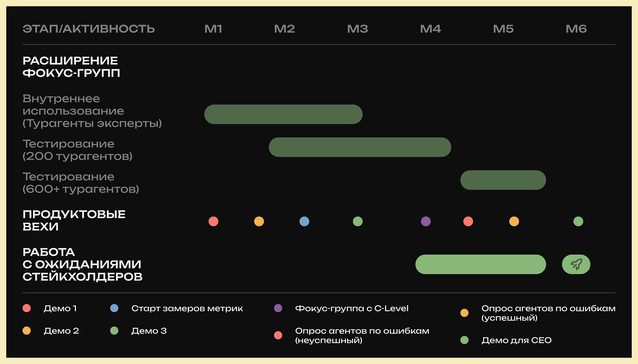The width and height of the screenshot is (638, 364).
Task: Select the stakeholder expectations light green bar
Action: click(481, 264)
